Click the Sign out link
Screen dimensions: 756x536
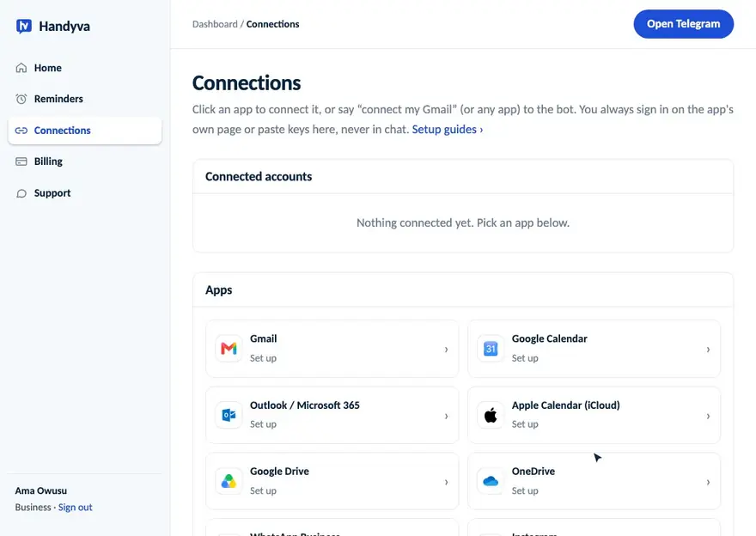[76, 507]
